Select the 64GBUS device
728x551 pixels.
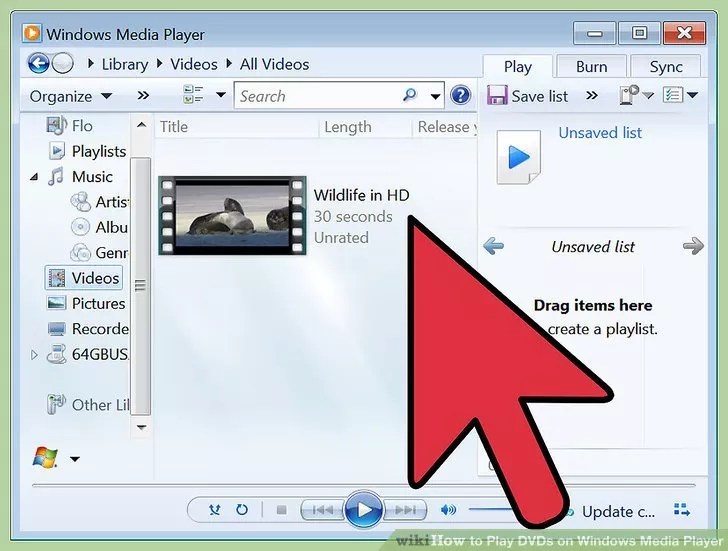(x=87, y=354)
